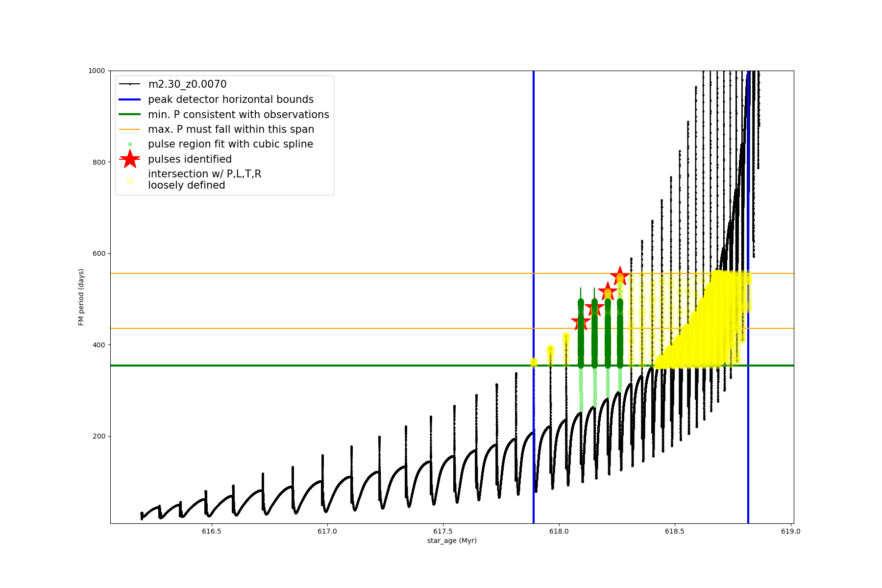
Task: Click the 'FM period (days)' y-axis label
Action: click(x=81, y=297)
